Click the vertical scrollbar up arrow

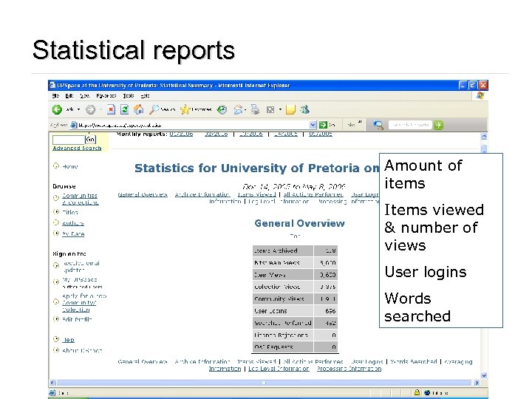[x=484, y=136]
